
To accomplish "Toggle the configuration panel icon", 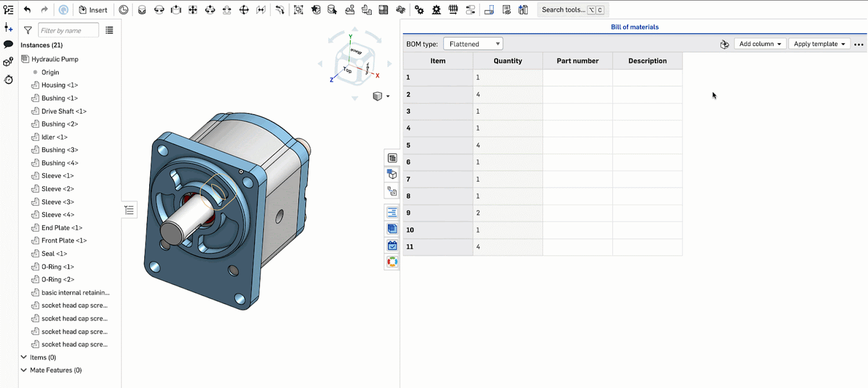I will [x=392, y=174].
